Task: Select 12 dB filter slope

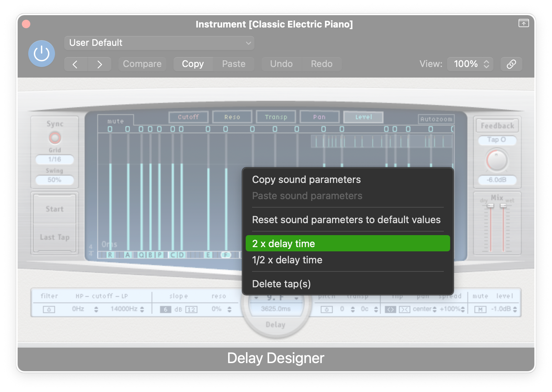Action: [x=191, y=310]
